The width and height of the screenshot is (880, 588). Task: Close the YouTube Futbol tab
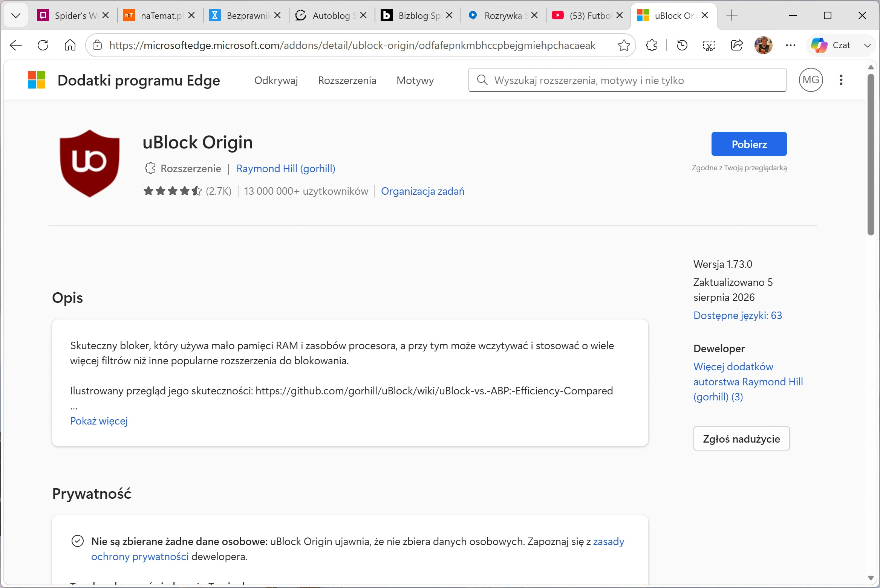coord(620,15)
